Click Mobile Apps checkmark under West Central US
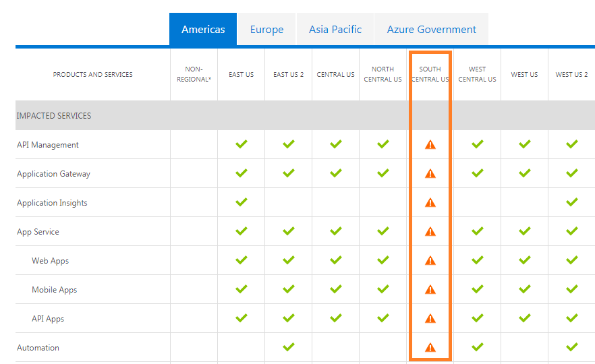Image resolution: width=595 pixels, height=364 pixels. [478, 289]
